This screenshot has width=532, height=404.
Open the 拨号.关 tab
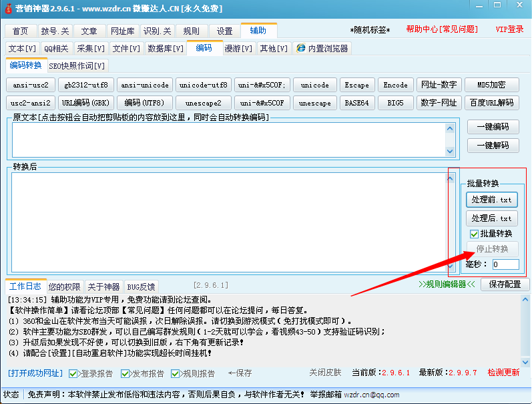point(55,31)
